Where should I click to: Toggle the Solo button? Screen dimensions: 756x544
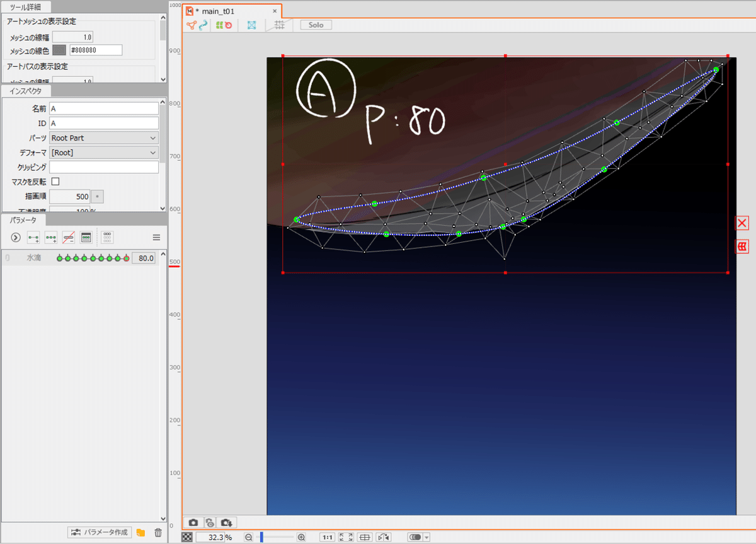(x=316, y=25)
